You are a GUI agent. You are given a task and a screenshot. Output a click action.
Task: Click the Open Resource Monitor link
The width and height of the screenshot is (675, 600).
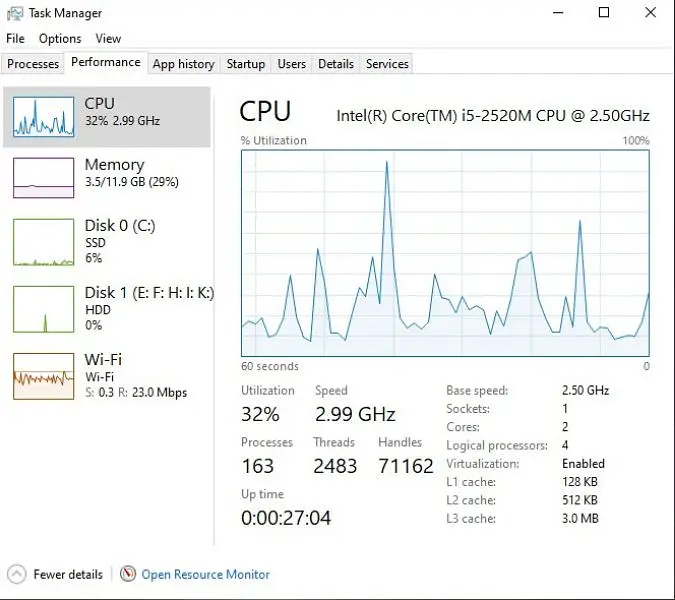(205, 574)
